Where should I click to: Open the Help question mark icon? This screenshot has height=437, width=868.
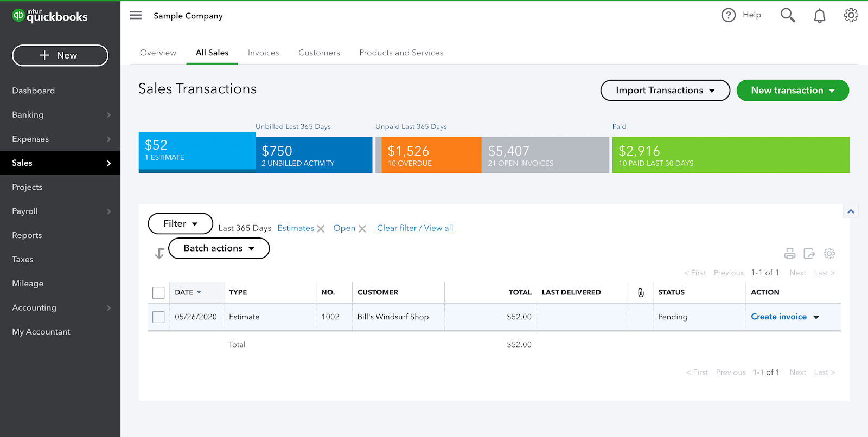click(728, 15)
